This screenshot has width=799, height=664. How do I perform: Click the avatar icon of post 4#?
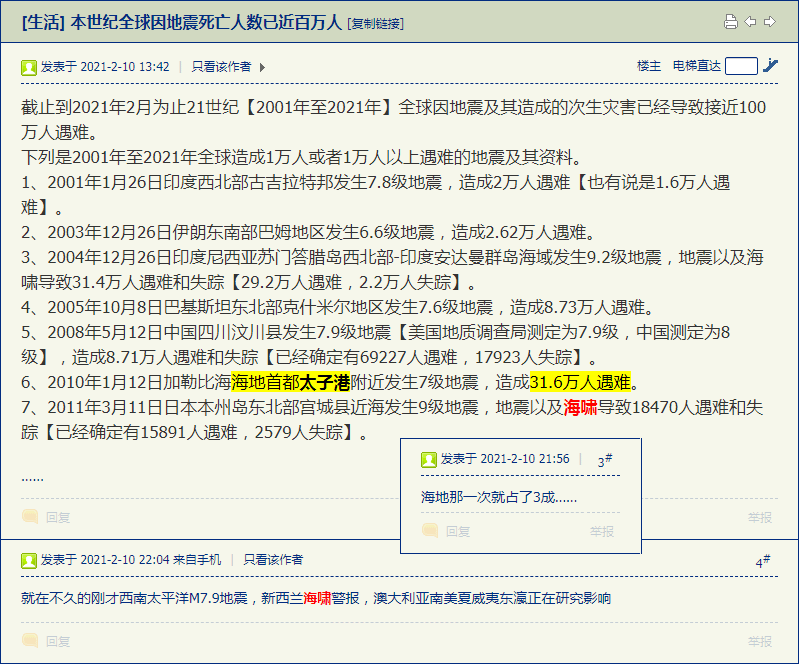pyautogui.click(x=29, y=561)
